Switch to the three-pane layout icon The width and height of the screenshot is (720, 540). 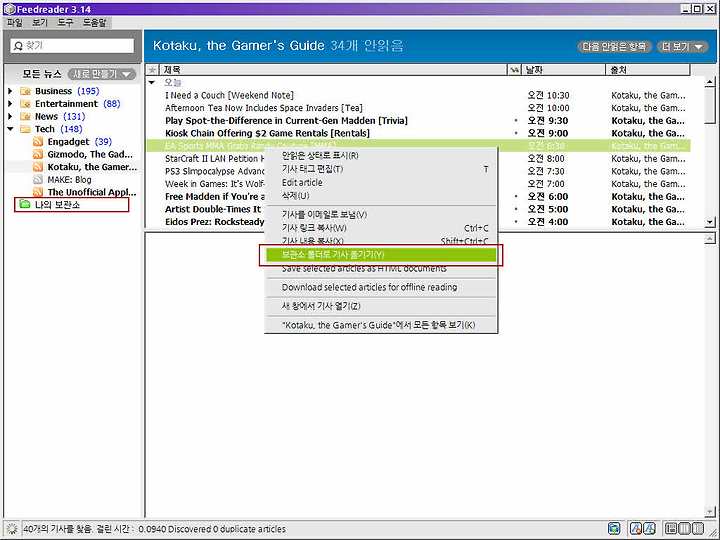click(x=671, y=529)
